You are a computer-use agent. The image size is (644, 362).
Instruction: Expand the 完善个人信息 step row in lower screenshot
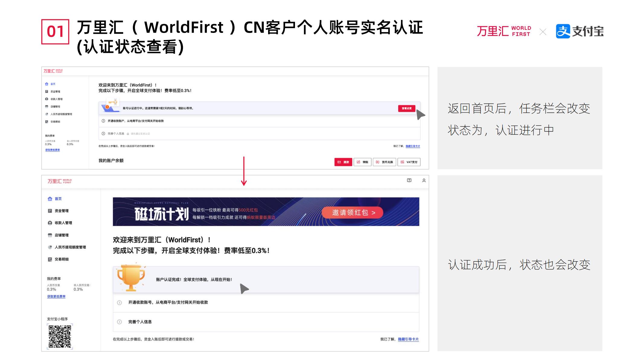click(x=266, y=322)
